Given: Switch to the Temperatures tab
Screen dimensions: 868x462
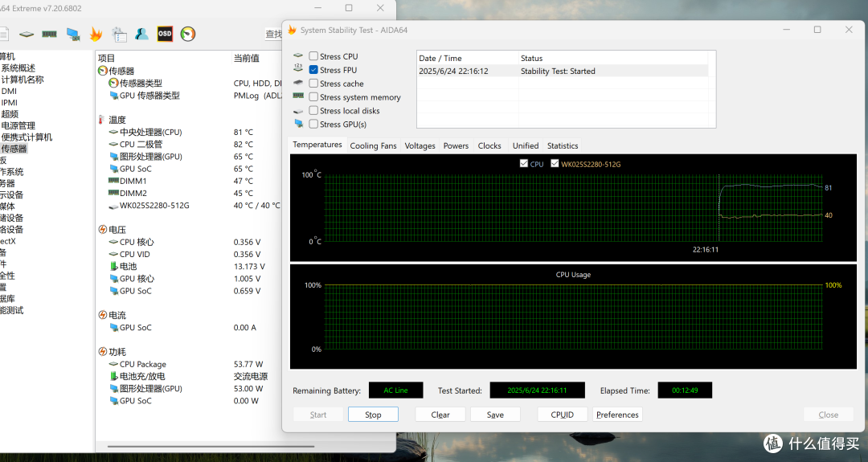Looking at the screenshot, I should 317,145.
